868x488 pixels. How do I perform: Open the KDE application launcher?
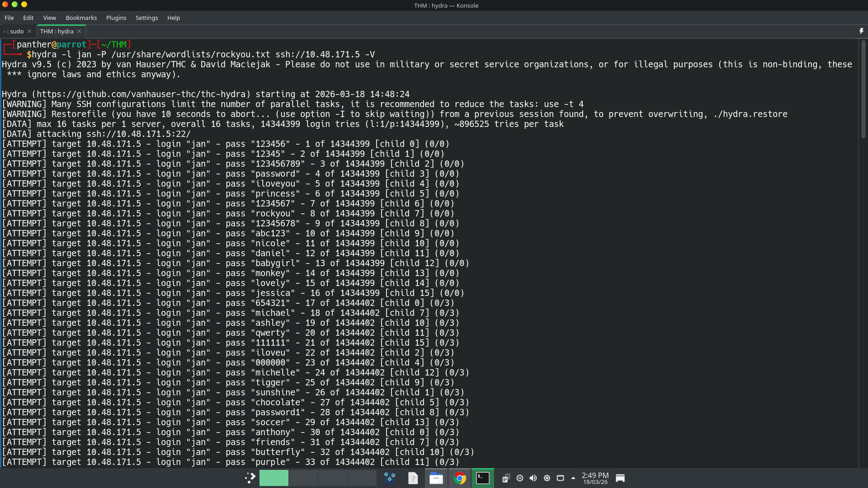[250, 478]
